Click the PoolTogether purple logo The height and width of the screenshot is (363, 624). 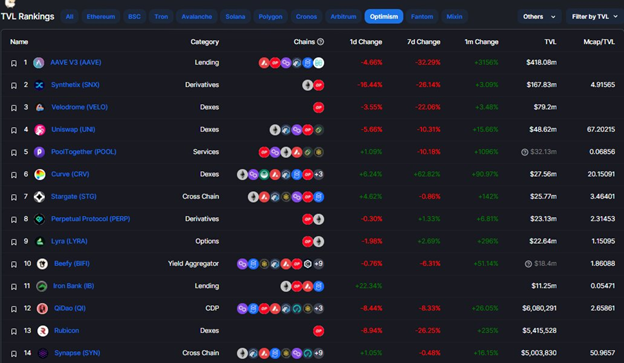[x=39, y=152]
